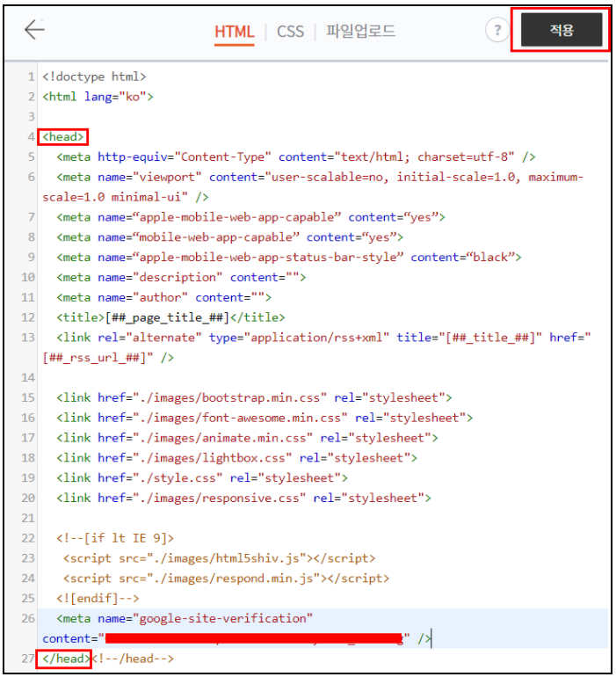The height and width of the screenshot is (677, 616).
Task: Click the Content-Type meta tag line
Action: click(296, 157)
